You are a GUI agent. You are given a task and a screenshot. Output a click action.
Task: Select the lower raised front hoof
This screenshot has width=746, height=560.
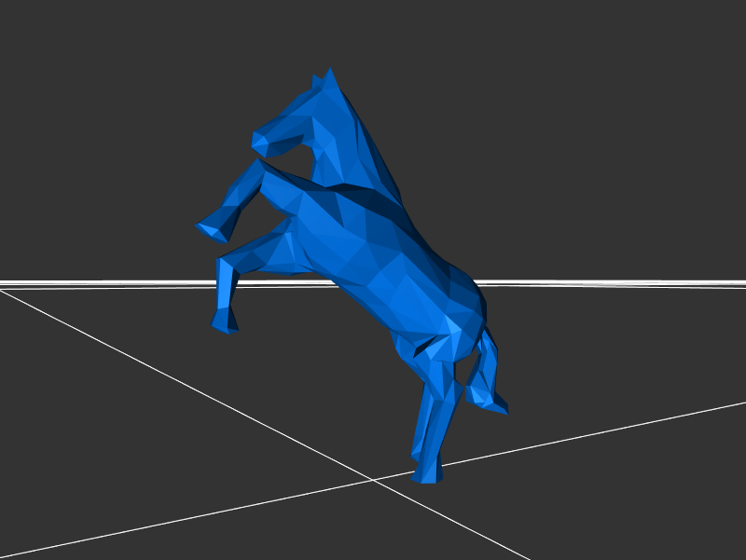point(225,321)
